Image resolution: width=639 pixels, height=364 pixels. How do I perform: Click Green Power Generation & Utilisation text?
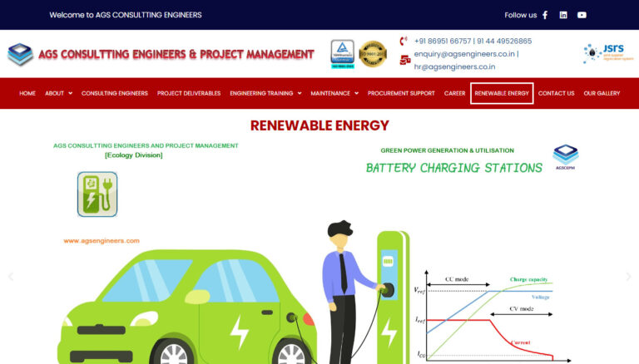click(x=447, y=150)
